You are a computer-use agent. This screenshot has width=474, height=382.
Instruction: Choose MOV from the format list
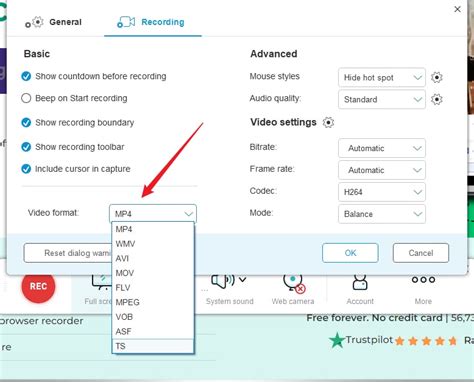[x=153, y=273]
